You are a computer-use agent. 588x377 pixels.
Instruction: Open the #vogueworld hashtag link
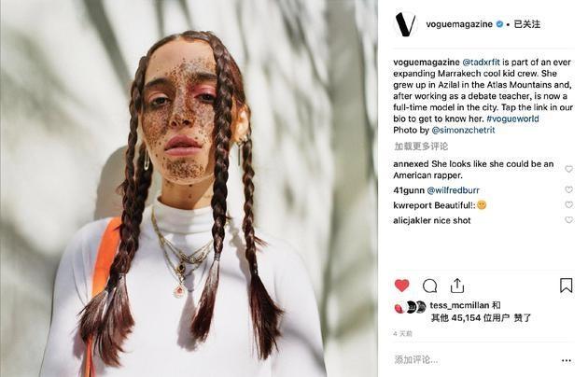pos(512,119)
